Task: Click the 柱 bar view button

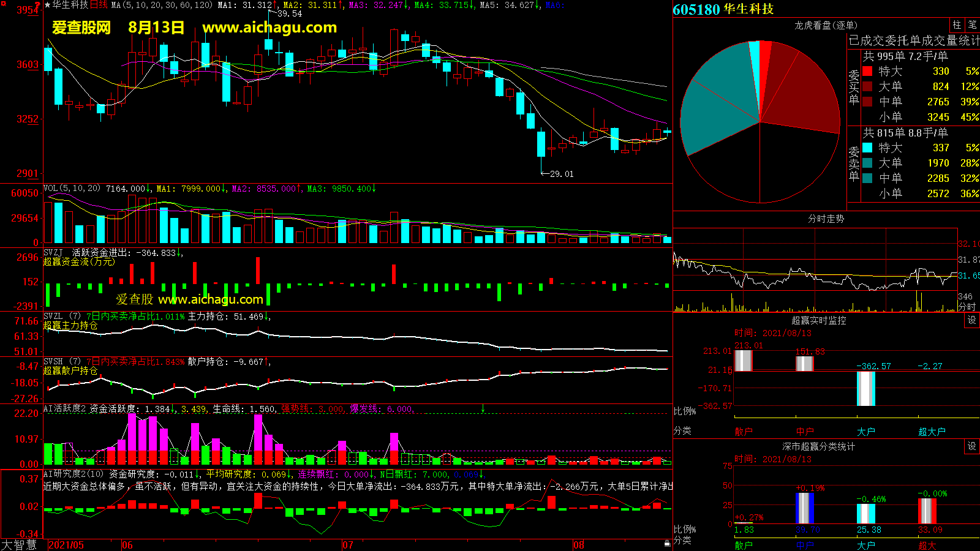Action: click(x=957, y=25)
